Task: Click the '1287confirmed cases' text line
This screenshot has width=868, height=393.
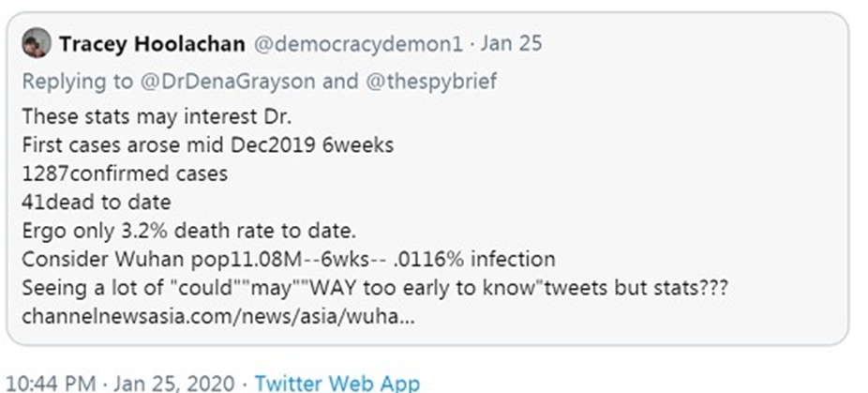Action: tap(125, 174)
